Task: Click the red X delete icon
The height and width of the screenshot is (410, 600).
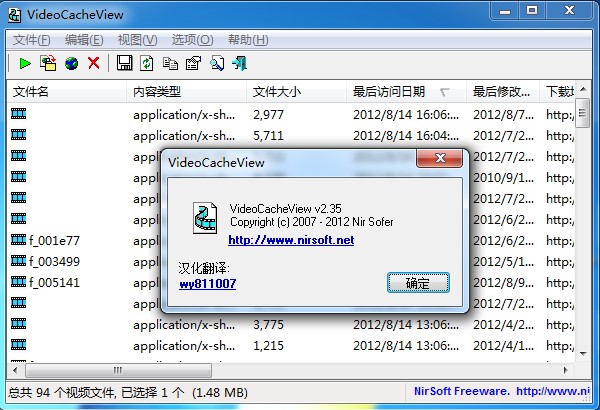Action: click(94, 63)
